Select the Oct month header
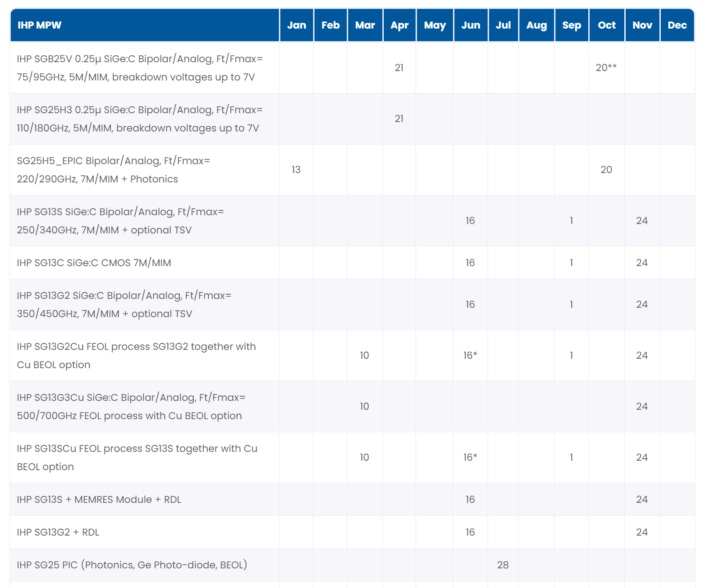 tap(607, 25)
